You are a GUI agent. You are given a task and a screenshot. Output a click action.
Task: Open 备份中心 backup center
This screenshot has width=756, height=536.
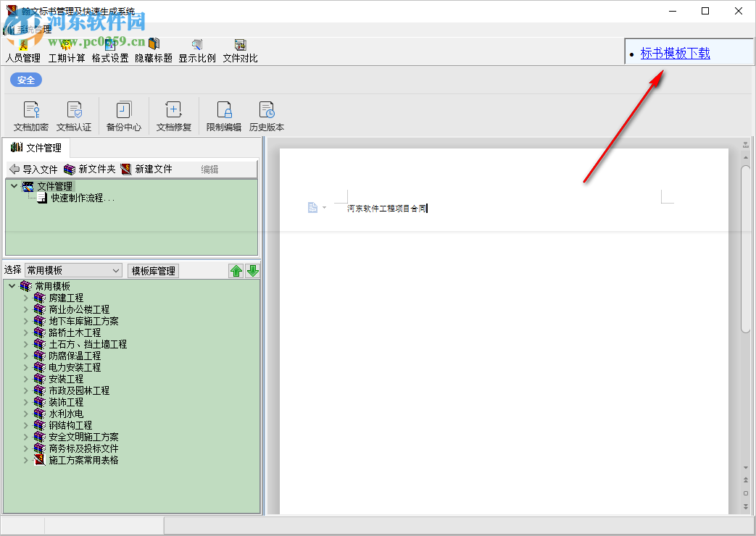124,116
